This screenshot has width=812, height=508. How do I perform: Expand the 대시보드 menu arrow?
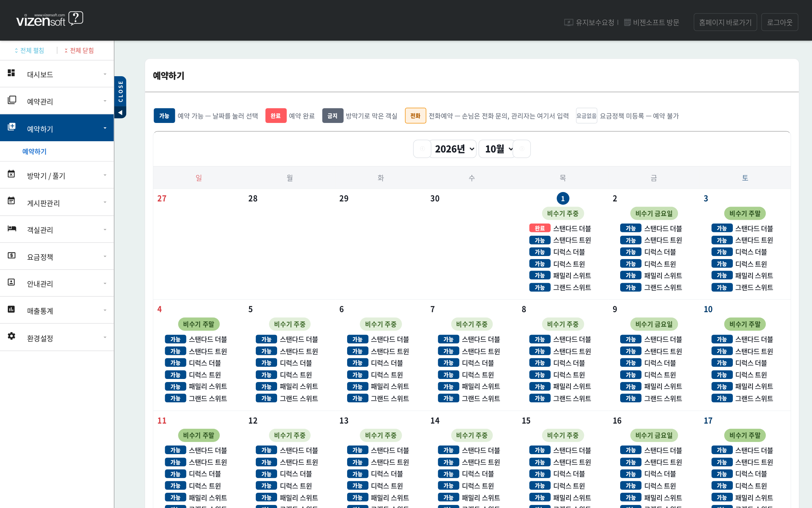click(105, 74)
